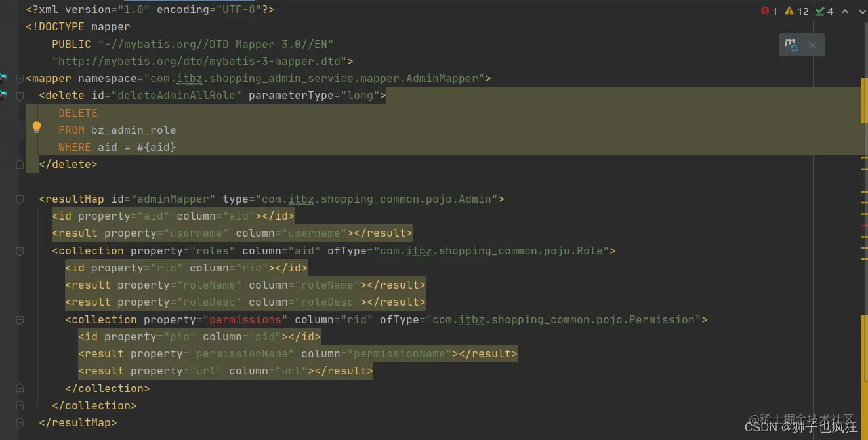868x440 pixels.
Task: Click the bz_admin_role table name
Action: pyautogui.click(x=134, y=130)
